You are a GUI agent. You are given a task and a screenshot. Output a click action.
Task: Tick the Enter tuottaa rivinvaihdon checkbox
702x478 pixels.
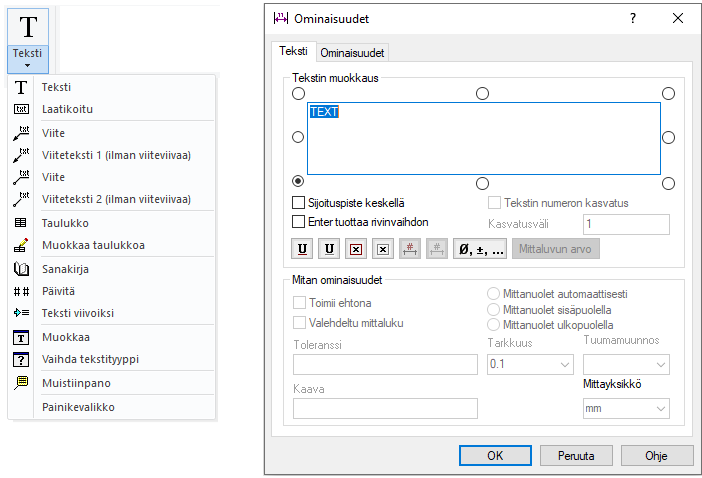click(298, 222)
